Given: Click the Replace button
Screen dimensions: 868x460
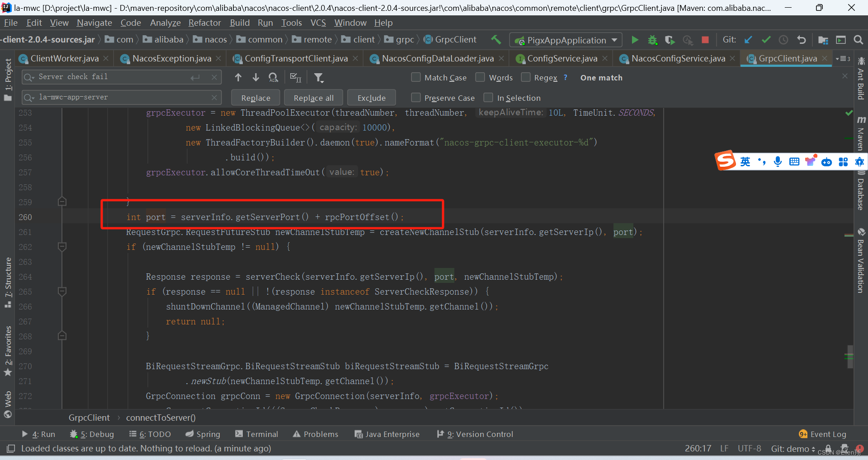Looking at the screenshot, I should (x=255, y=98).
